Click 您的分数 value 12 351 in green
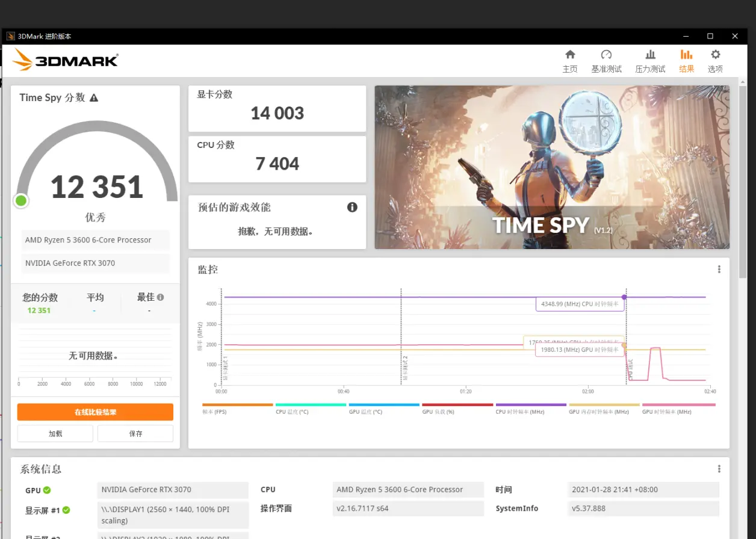This screenshot has height=539, width=756. (x=39, y=310)
